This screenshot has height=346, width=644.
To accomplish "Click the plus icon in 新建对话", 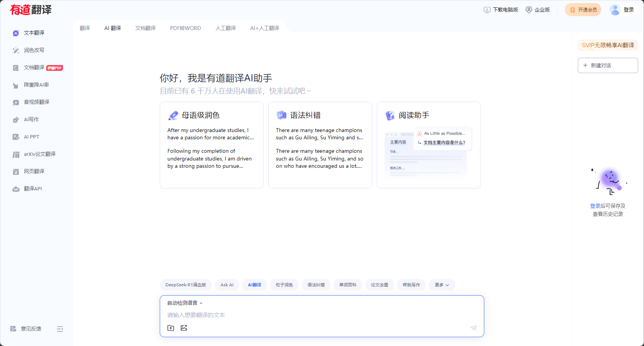I will coord(585,65).
